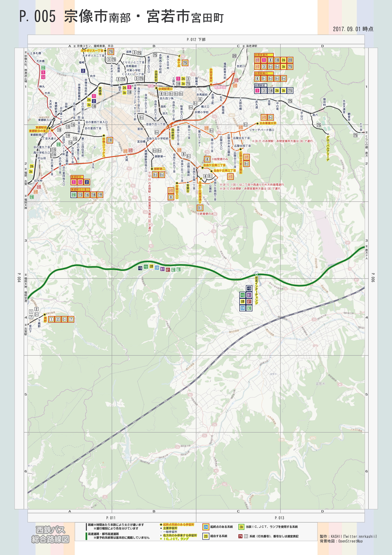Click 8-1 badge above ※終着便のみ note
392x555 pixels.
coord(200,208)
